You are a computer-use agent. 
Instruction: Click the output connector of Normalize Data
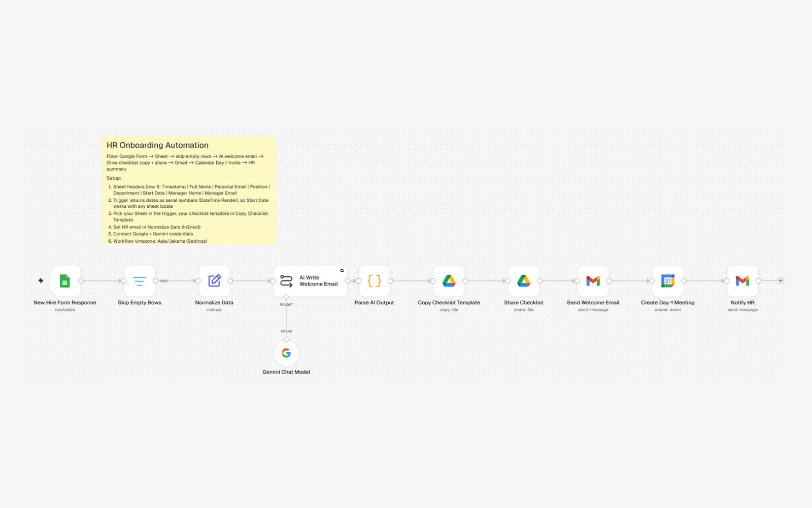[230, 281]
